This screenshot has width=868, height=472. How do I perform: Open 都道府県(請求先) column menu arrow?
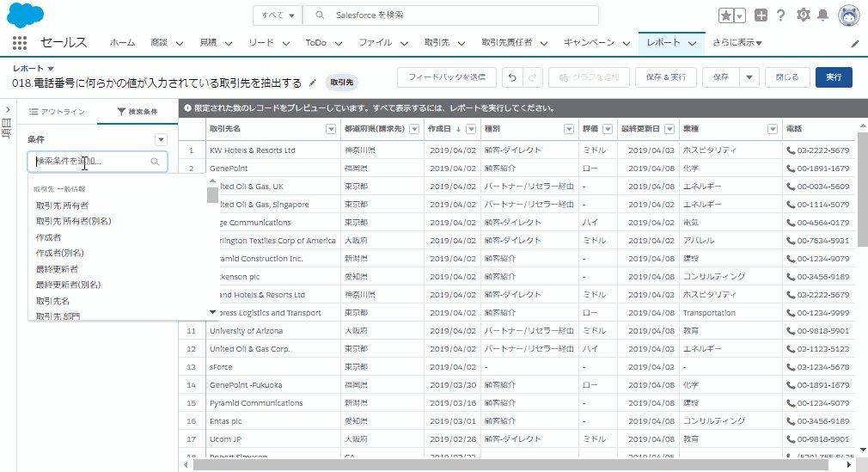[413, 129]
